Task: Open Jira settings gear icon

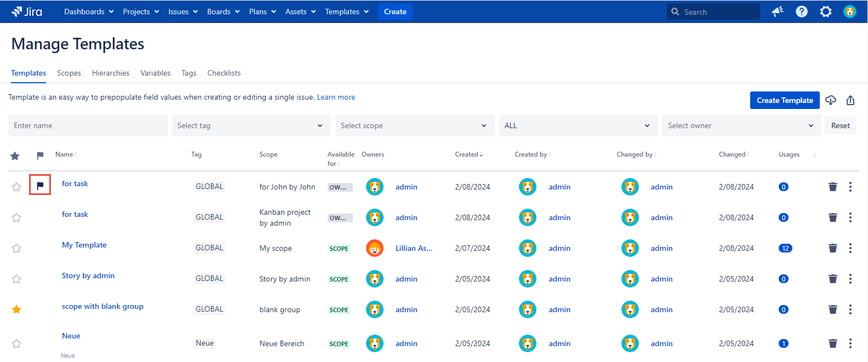Action: (826, 12)
